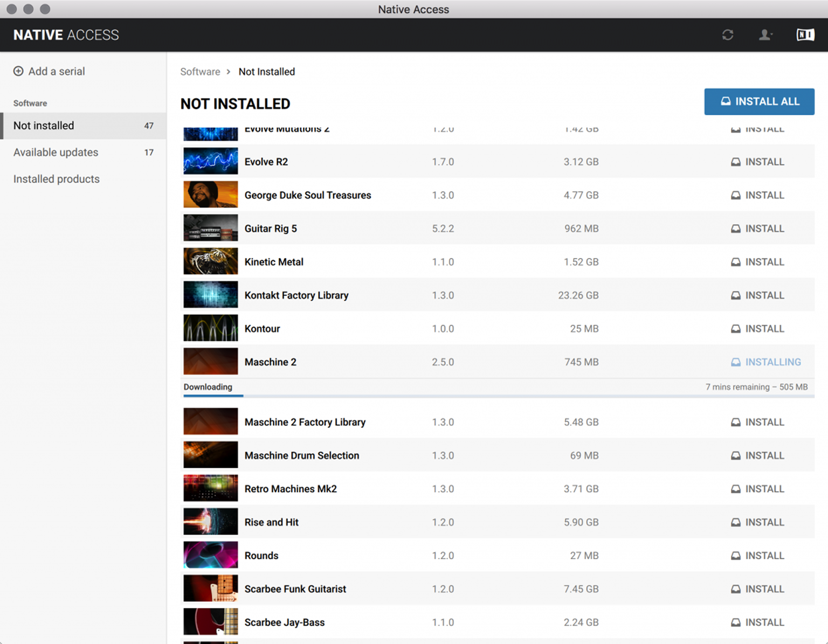Click the 7 mins remaining status text
Screen dimensions: 828x644
pyautogui.click(x=757, y=387)
